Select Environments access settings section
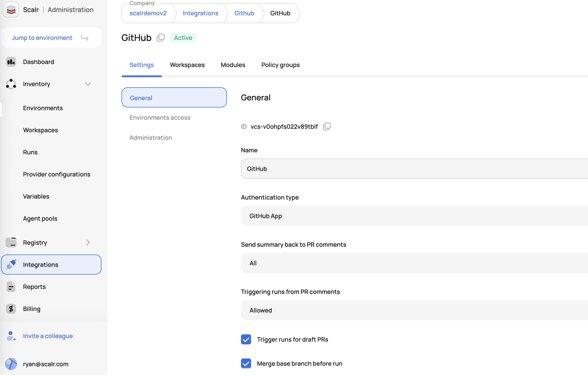This screenshot has height=375, width=588. (x=160, y=117)
